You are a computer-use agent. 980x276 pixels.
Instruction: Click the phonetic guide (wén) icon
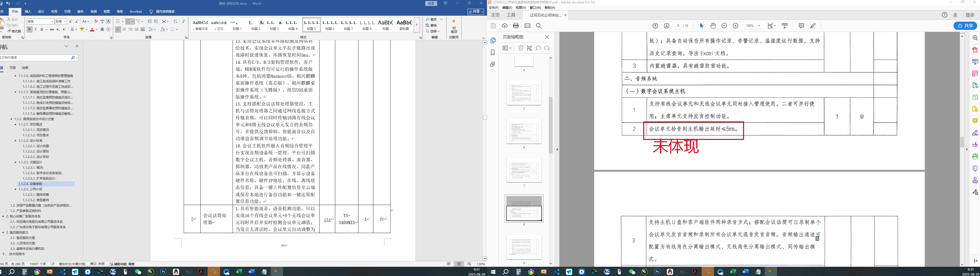(102, 21)
